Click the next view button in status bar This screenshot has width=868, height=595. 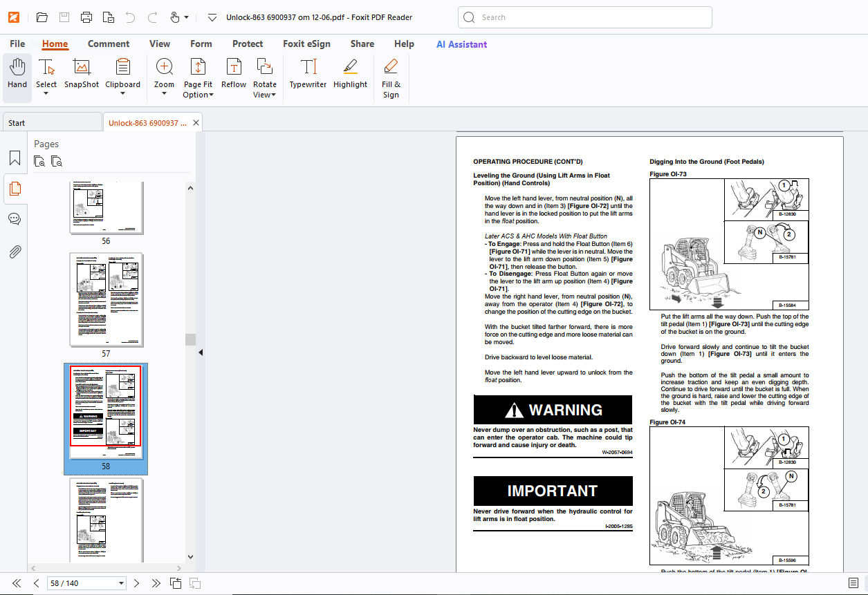pos(196,583)
